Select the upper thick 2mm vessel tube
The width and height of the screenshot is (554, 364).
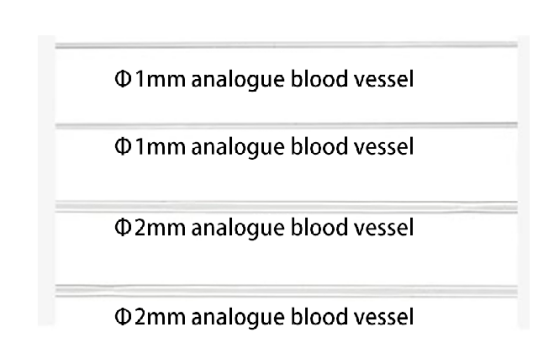tap(287, 207)
